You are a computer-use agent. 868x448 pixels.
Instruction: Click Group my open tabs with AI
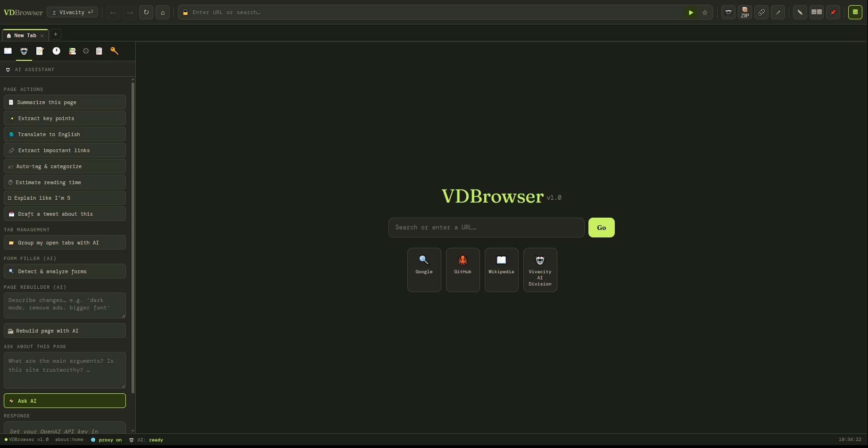coord(65,243)
